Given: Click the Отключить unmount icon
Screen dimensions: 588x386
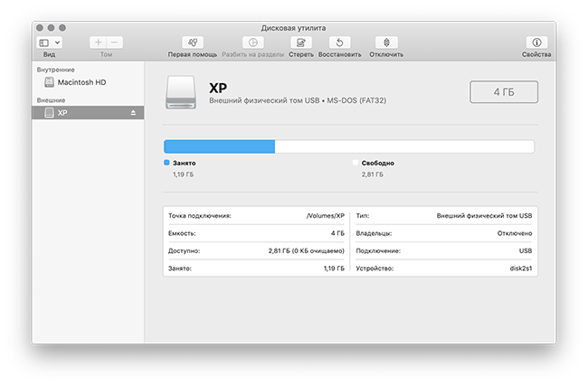Looking at the screenshot, I should pos(386,42).
